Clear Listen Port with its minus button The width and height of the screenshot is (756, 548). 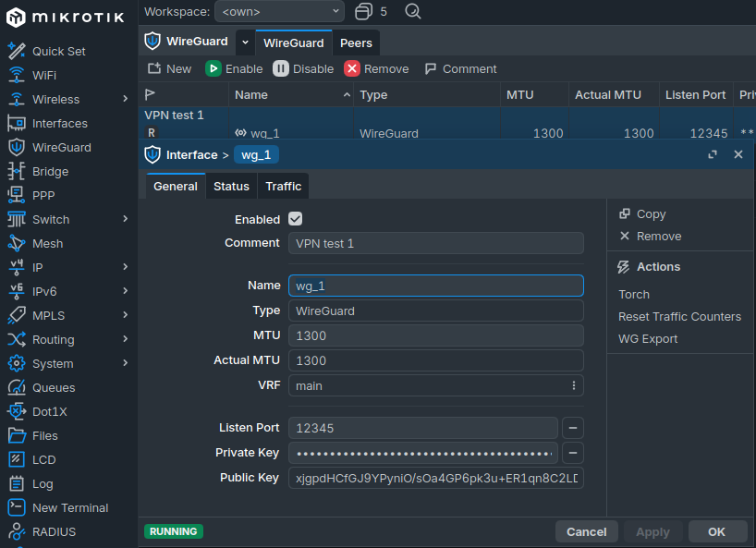point(573,428)
